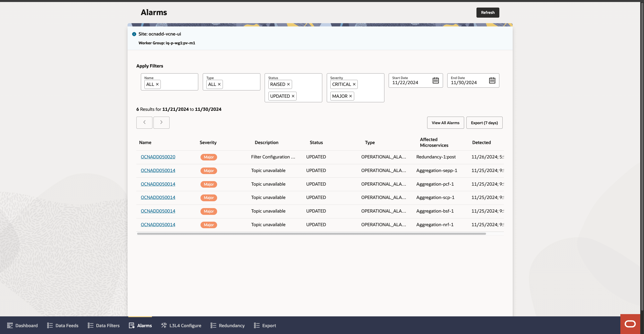Open the Data Feeds tab

click(63, 325)
